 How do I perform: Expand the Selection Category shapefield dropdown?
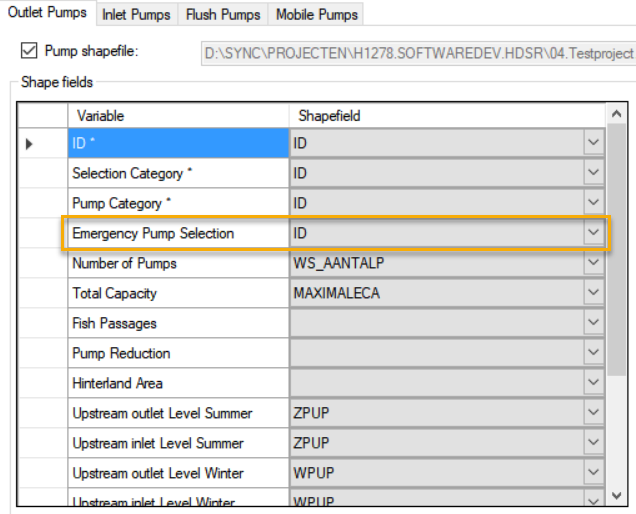pos(594,174)
